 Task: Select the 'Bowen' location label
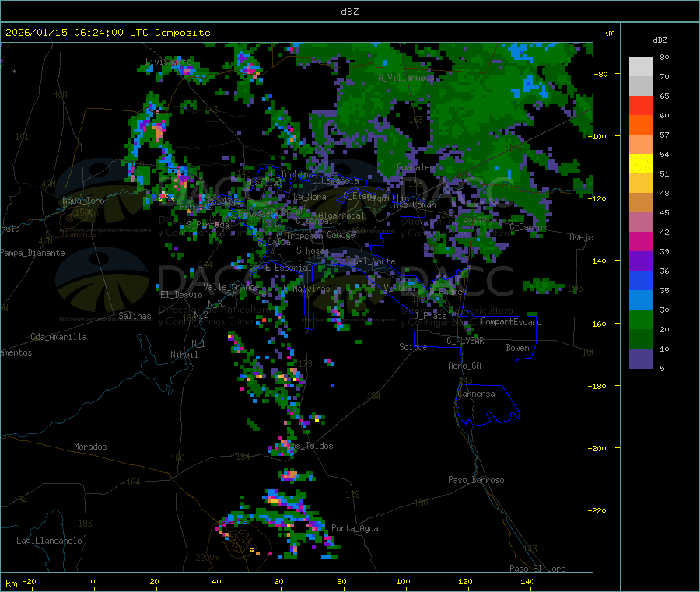click(517, 348)
